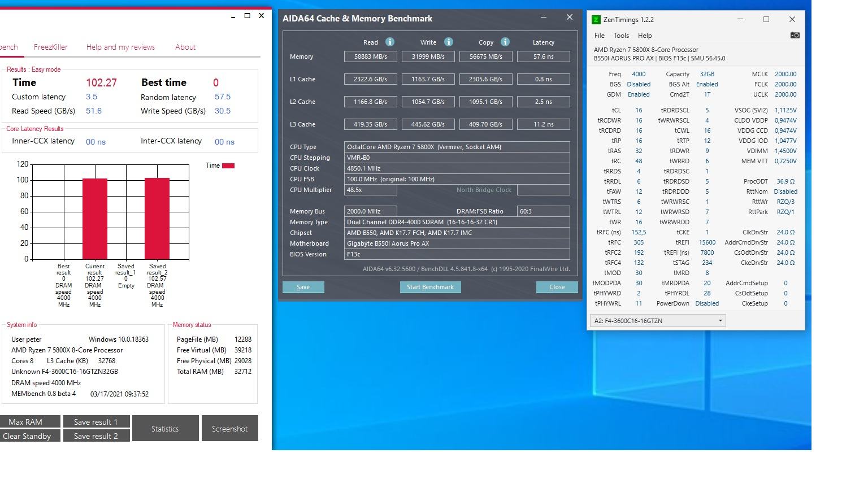
Task: Click the Random latency value 57.5
Action: pos(223,97)
